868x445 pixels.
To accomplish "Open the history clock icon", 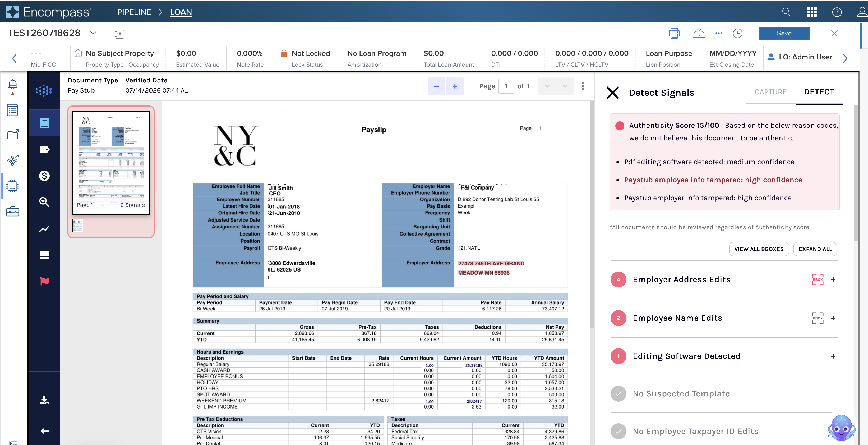I will [x=738, y=33].
